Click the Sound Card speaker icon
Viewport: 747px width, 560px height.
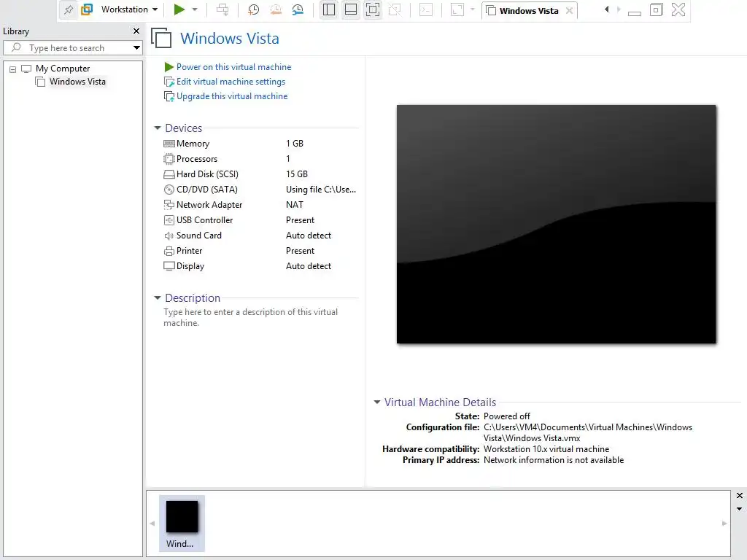169,236
